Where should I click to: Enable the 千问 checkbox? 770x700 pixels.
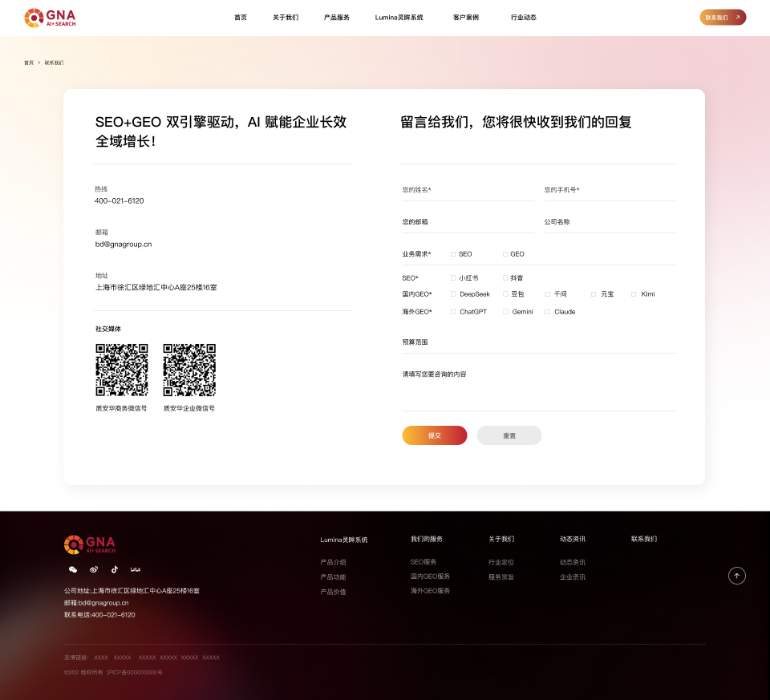pos(548,294)
